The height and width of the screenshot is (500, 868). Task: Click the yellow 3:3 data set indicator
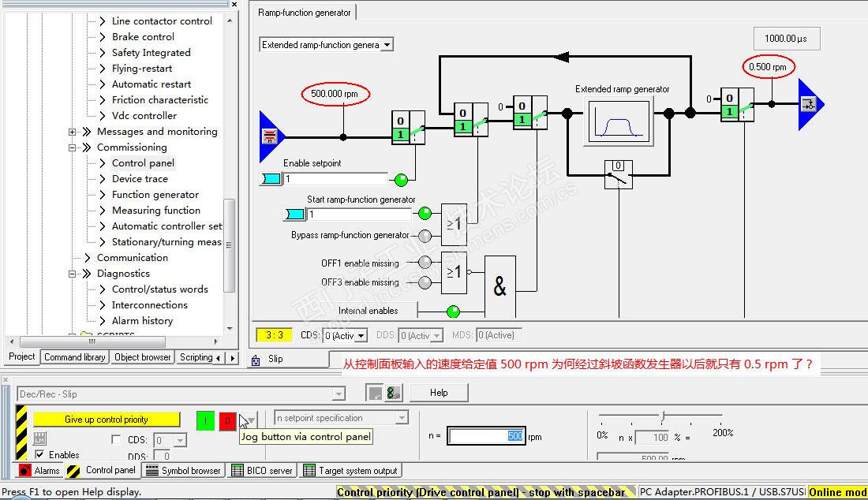point(274,335)
